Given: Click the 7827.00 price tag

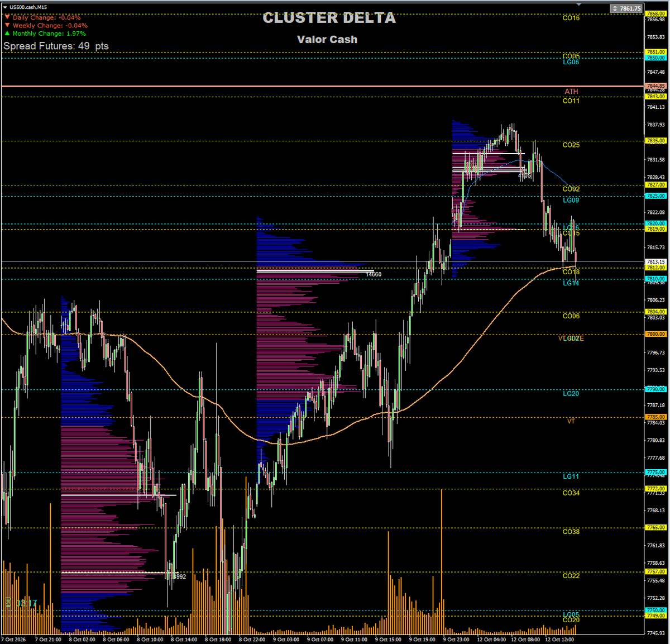Looking at the screenshot, I should coord(655,185).
